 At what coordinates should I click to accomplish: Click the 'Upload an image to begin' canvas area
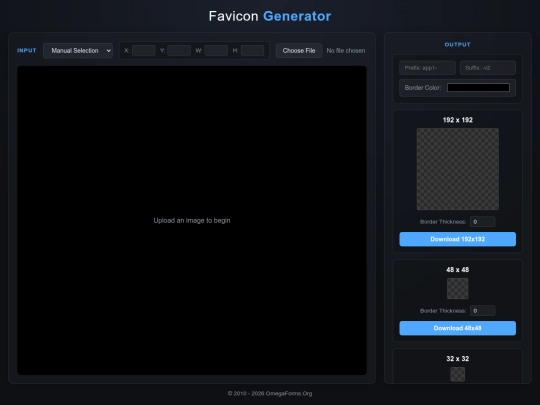point(192,220)
